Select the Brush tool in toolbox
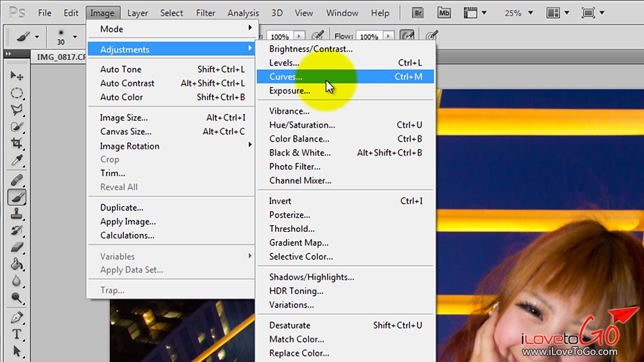Screen dimensions: 644x362 (17, 198)
